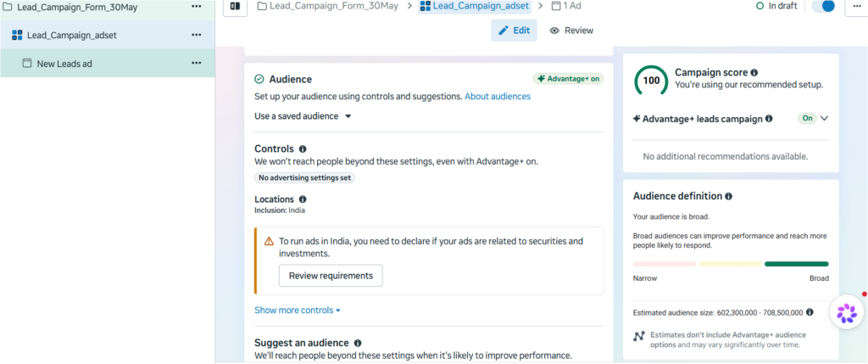Select the Edit tab

click(x=514, y=31)
